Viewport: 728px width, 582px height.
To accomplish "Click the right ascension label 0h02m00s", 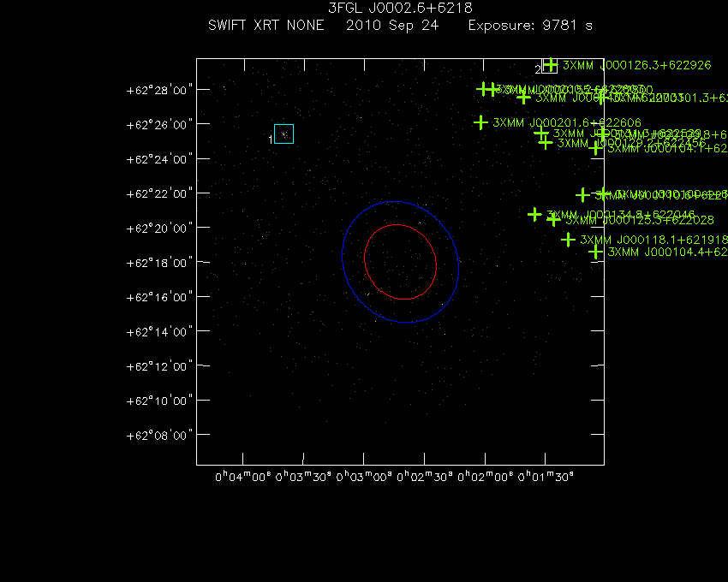I will tap(486, 477).
